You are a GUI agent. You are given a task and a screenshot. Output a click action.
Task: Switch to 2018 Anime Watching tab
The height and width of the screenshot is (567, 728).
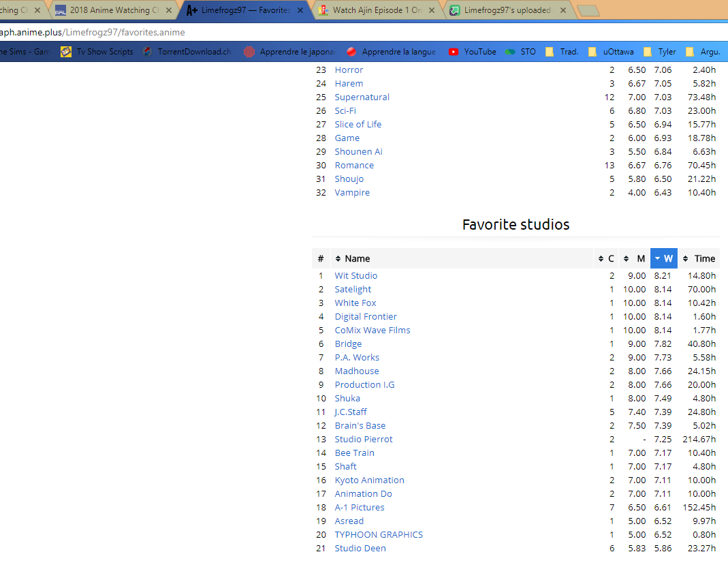[109, 11]
